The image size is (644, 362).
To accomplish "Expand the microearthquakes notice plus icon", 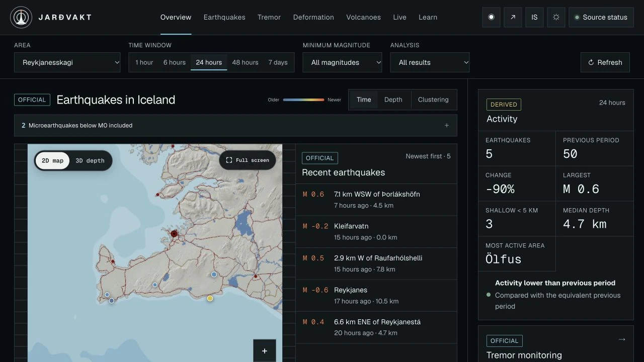I will coord(446,125).
